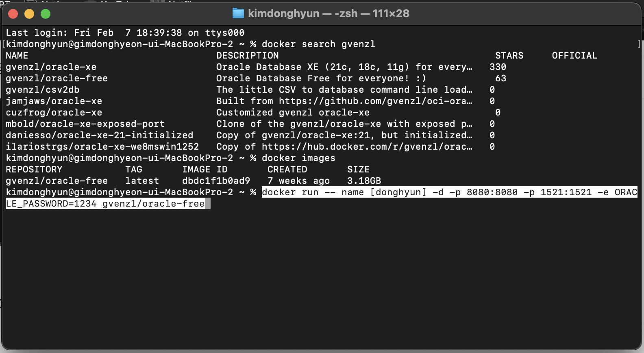Click the image ID dbdc1f1b0ad9
Viewport: 644px width, 353px height.
coord(216,181)
